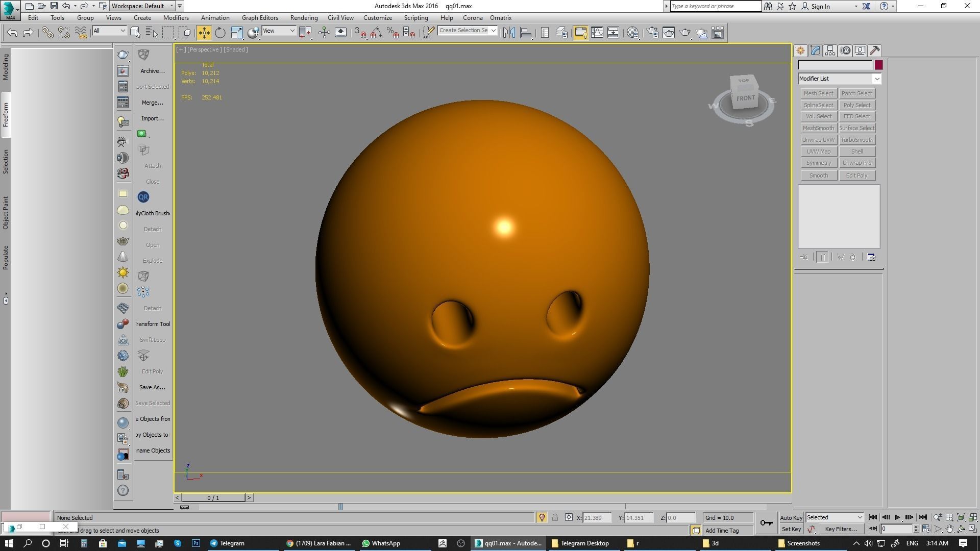Viewport: 980px width, 551px height.
Task: Click the teapot icon in left toolbar
Action: tap(123, 55)
